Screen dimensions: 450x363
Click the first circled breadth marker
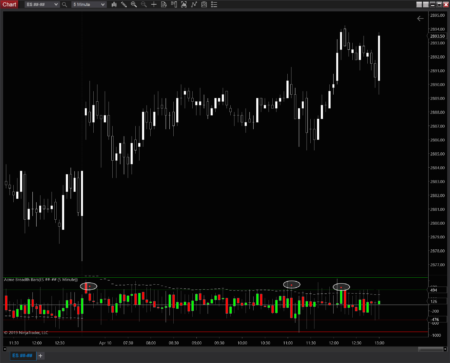tap(89, 286)
